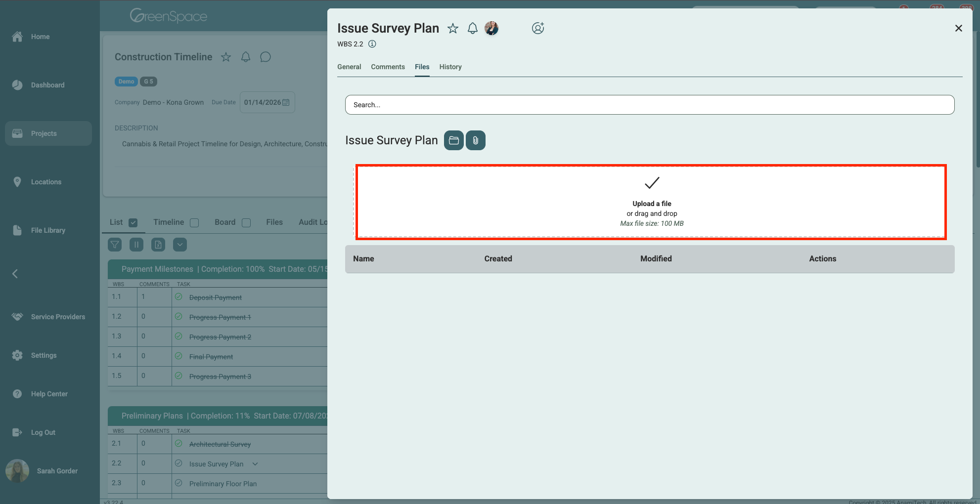Collapse the Payment Milestones group header
This screenshot has width=980, height=504.
coord(218,269)
